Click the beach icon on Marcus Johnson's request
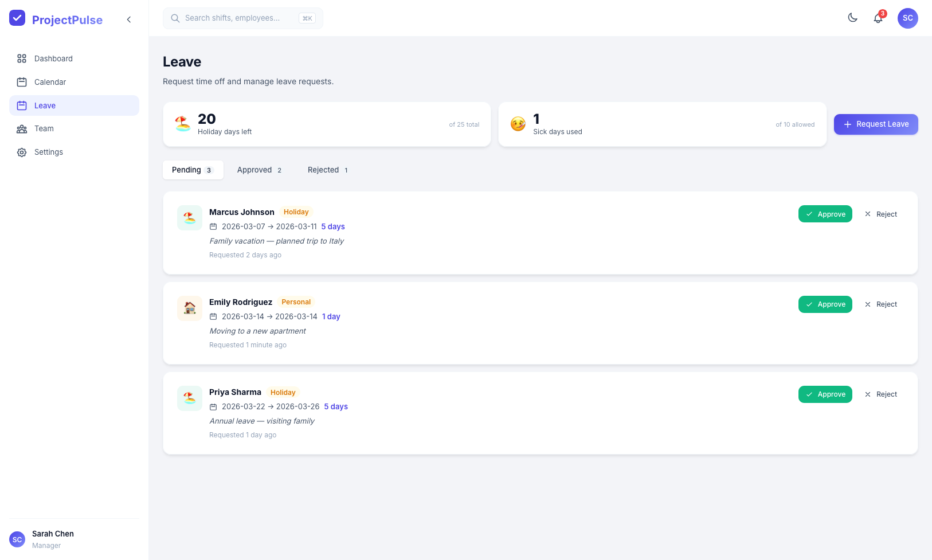Image resolution: width=932 pixels, height=560 pixels. click(x=190, y=218)
